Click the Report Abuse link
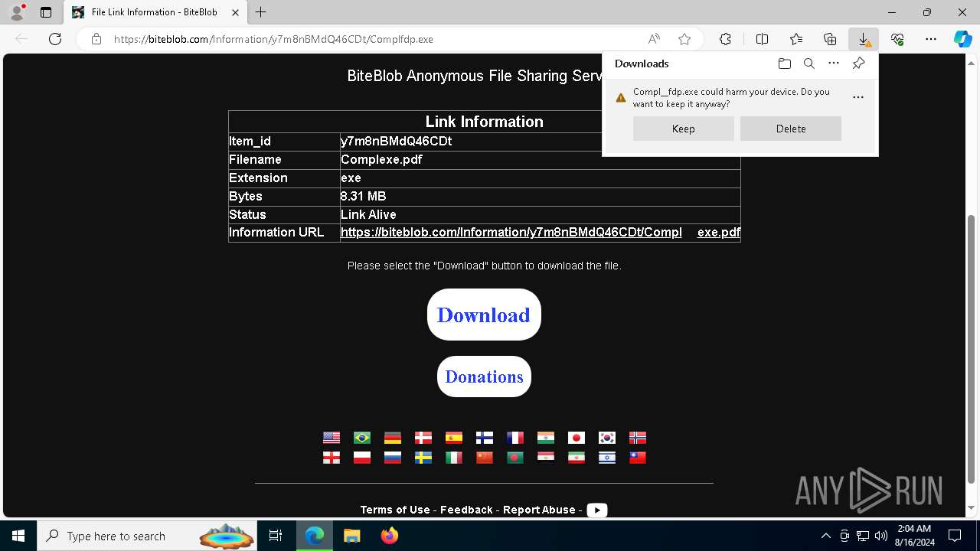The height and width of the screenshot is (551, 980). [x=539, y=510]
